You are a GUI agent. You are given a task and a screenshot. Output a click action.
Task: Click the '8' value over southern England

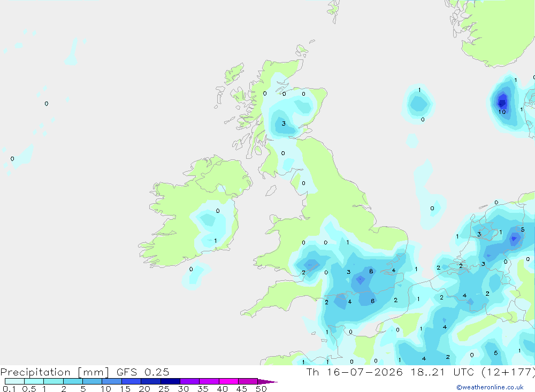371,271
